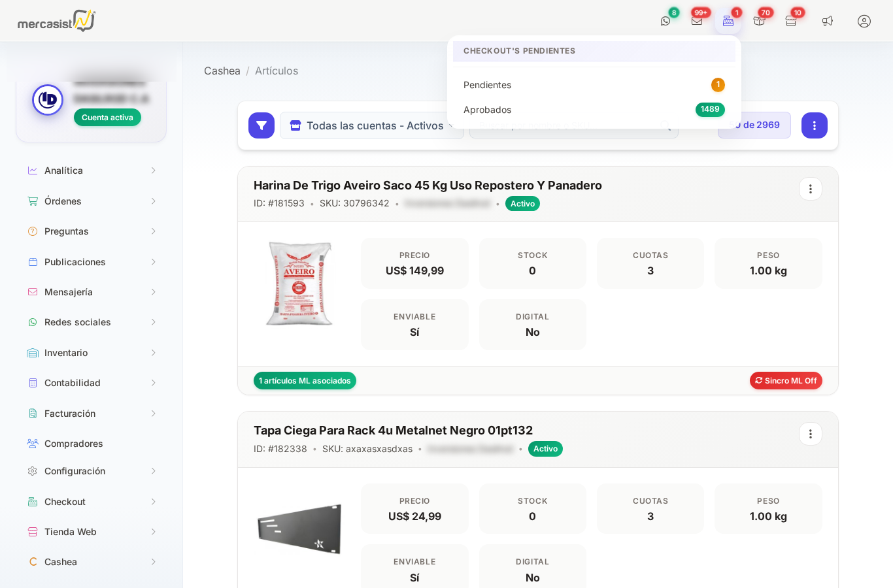The image size is (893, 588).
Task: Expand the Facturación sidebar section
Action: tap(92, 414)
